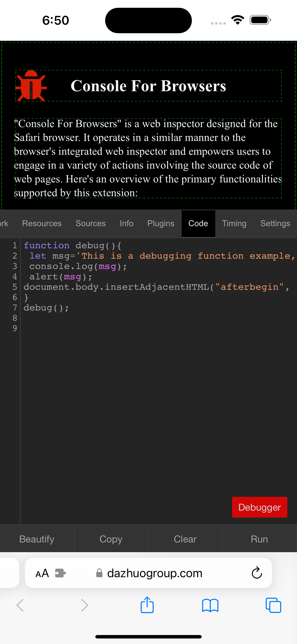Reload the page with refresh icon
This screenshot has height=644, width=297.
click(257, 573)
